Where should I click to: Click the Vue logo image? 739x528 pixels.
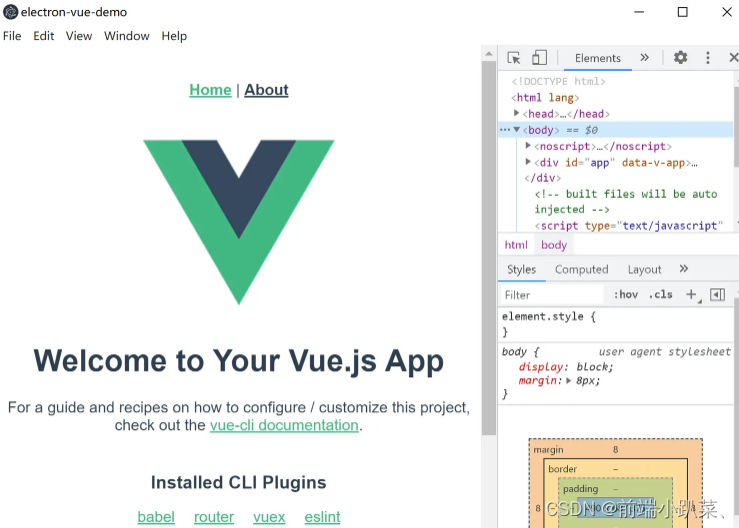tap(238, 222)
